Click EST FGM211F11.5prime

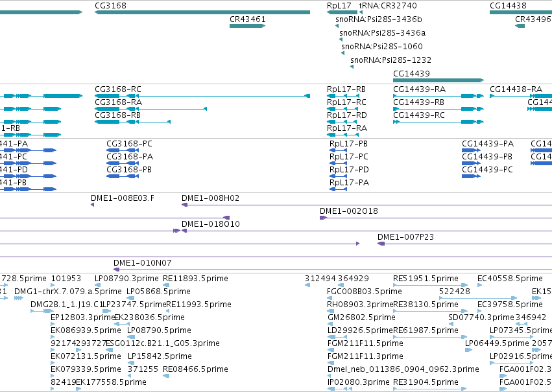tap(331, 350)
